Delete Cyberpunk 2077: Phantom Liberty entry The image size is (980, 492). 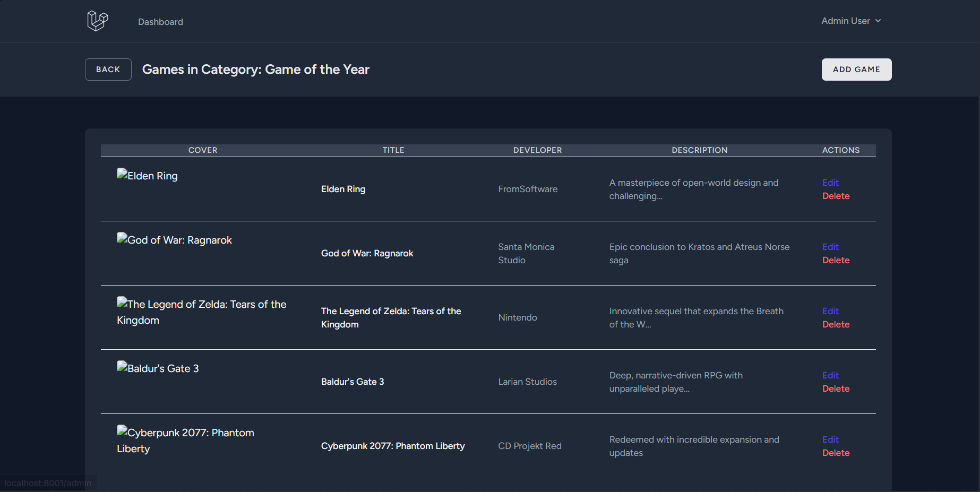[x=836, y=453]
